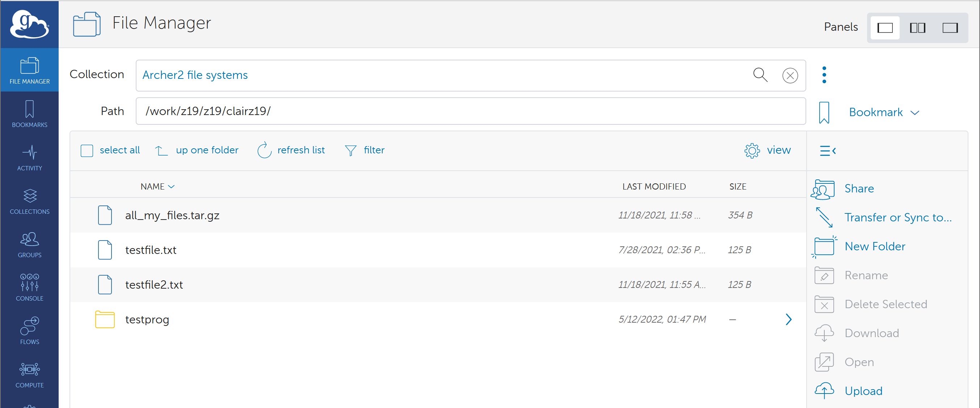This screenshot has height=408, width=980.
Task: Check the select all checkbox
Action: 87,150
